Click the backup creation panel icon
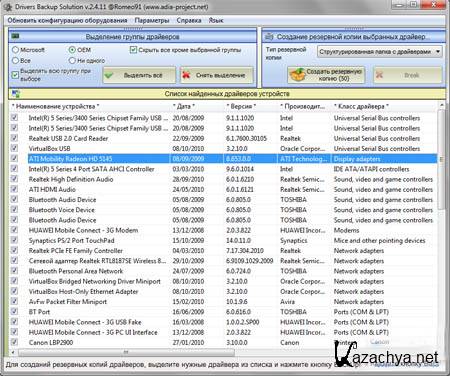The height and width of the screenshot is (376, 450). 269,37
